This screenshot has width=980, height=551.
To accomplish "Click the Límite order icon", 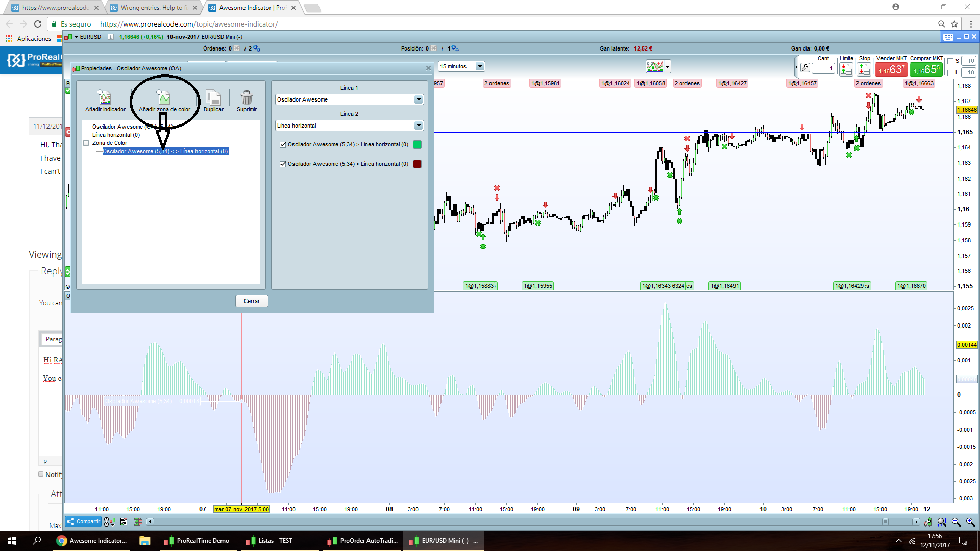I will (846, 69).
